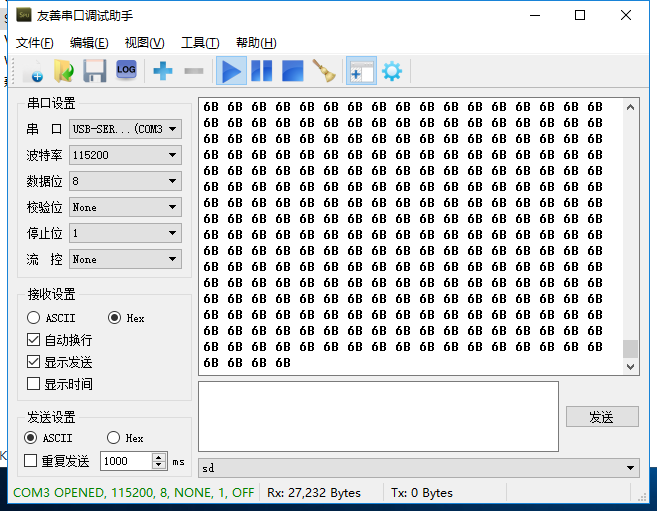The image size is (657, 511).
Task: Open the 工具(T) menu
Action: [x=200, y=43]
